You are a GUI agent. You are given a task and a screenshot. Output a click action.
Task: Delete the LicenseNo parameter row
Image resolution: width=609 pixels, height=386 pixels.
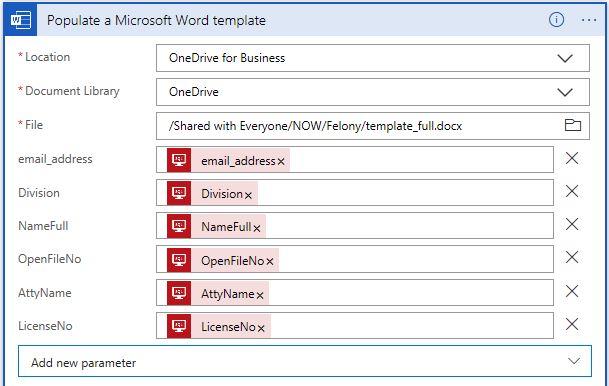[x=572, y=324]
